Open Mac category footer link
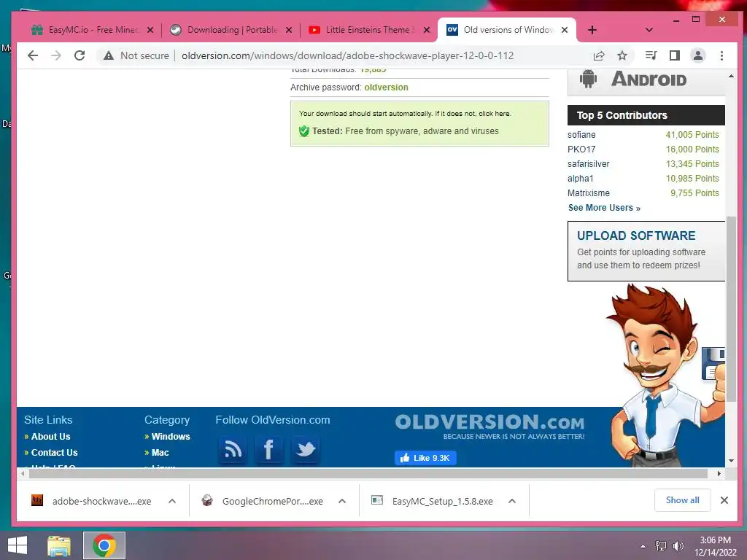The width and height of the screenshot is (747, 560). [x=160, y=453]
